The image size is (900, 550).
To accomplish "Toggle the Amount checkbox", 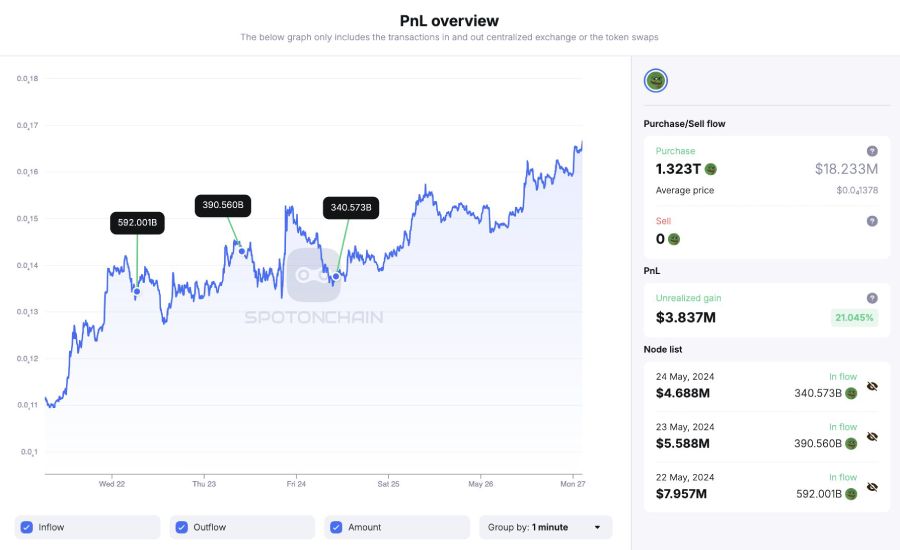I will tap(336, 527).
